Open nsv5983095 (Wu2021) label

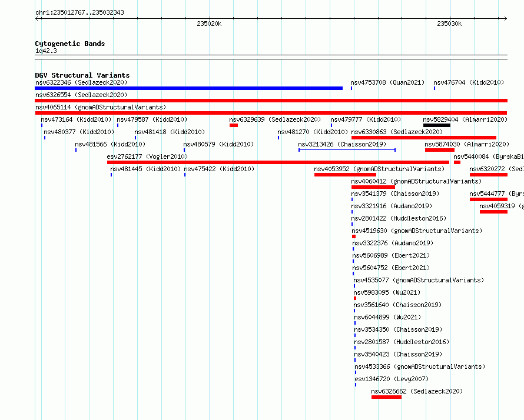coord(387,292)
